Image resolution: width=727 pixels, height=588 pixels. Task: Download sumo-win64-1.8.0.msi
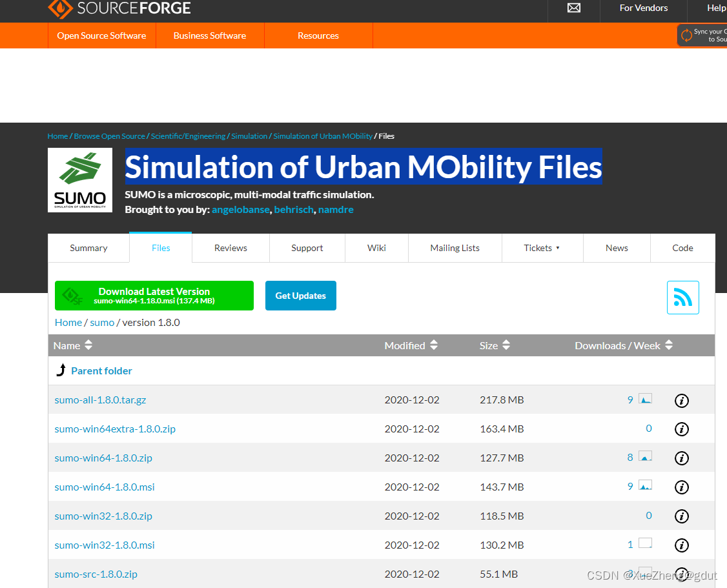pyautogui.click(x=105, y=487)
